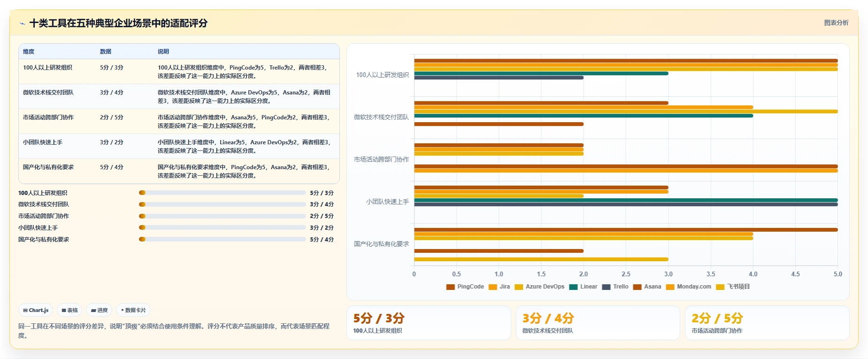Click the teal Linear bar under 微软技术栈交付团队

(584, 116)
